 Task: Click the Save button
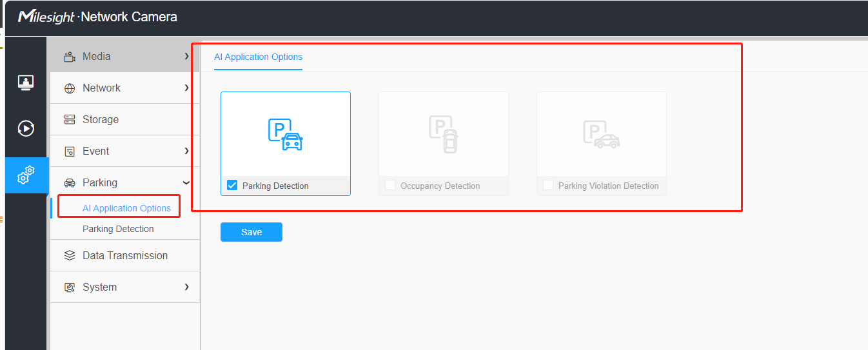click(252, 232)
